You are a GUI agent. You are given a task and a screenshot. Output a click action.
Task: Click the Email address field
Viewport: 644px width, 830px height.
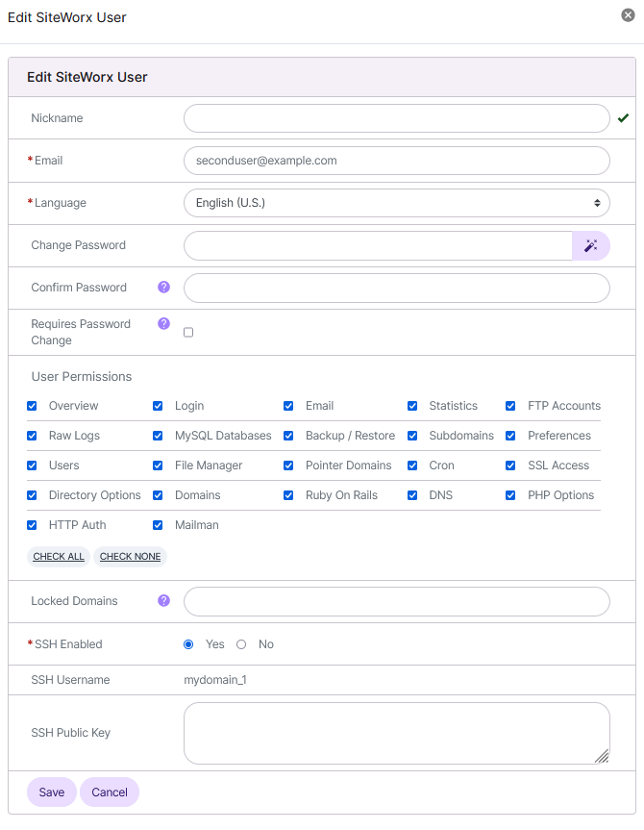tap(396, 161)
